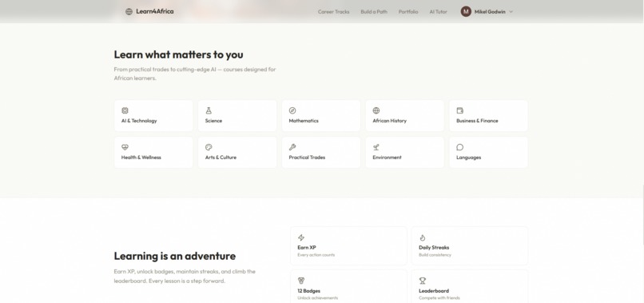This screenshot has width=644, height=303.
Task: Click the Daily Streaks card title
Action: coord(434,248)
